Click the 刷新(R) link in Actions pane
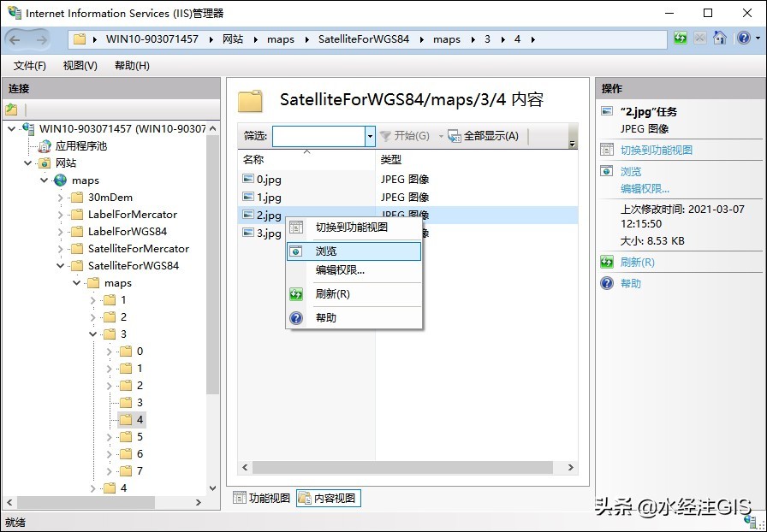This screenshot has height=532, width=767. 637,263
